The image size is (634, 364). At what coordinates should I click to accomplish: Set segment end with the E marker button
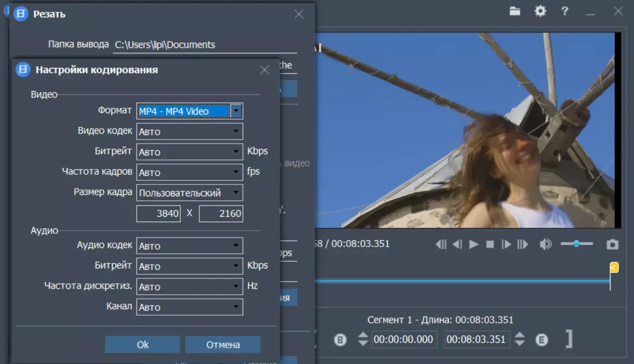click(x=541, y=340)
